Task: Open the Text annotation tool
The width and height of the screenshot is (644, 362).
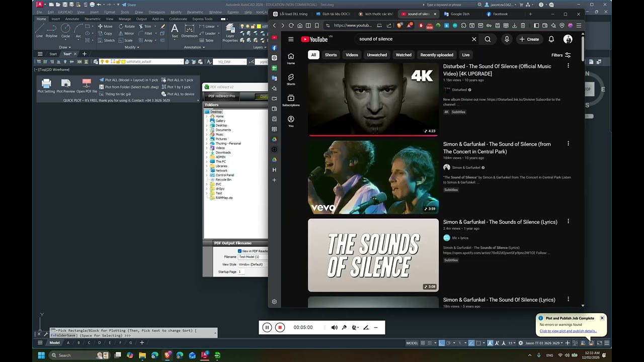Action: coord(175,31)
